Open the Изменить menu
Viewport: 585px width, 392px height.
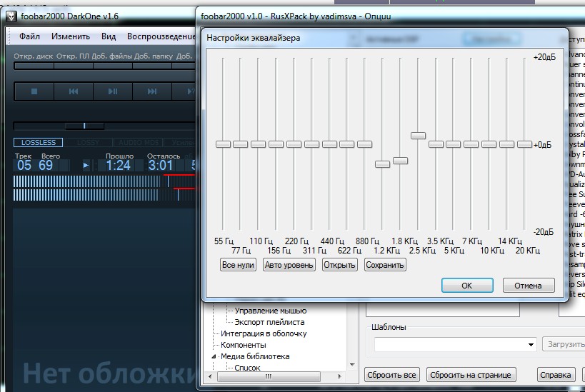(x=71, y=36)
